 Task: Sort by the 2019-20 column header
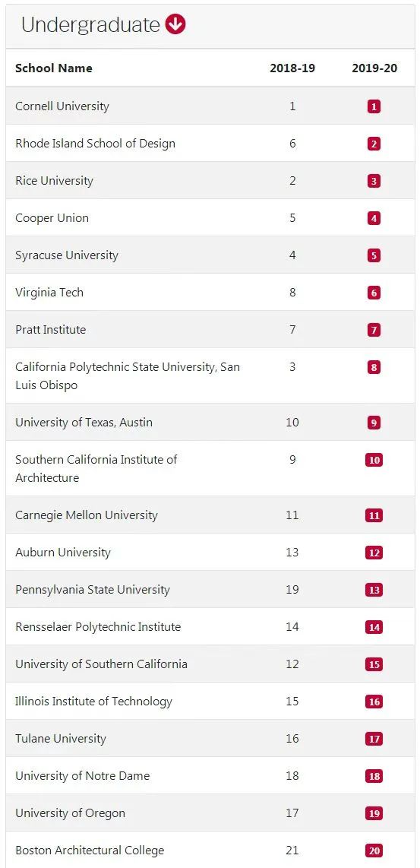tap(374, 68)
